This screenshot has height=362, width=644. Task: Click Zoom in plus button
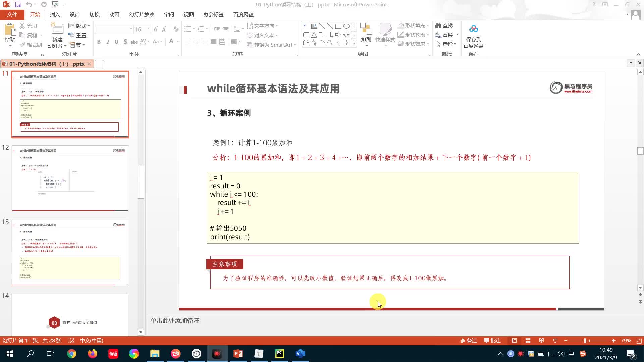tap(613, 341)
